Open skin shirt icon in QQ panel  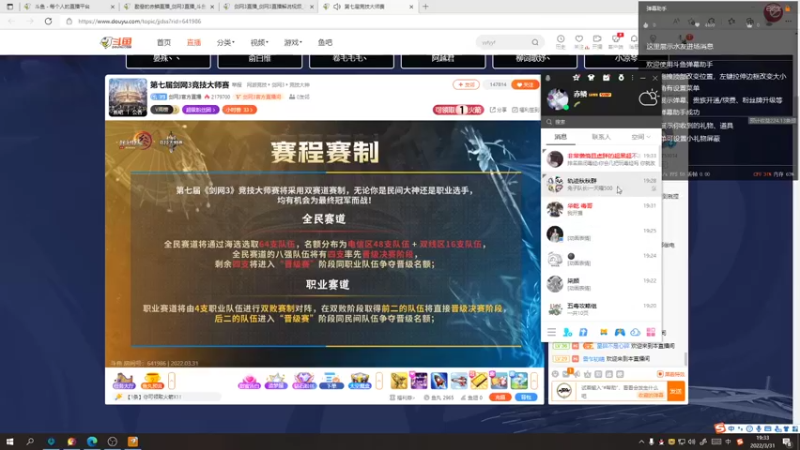tap(591, 78)
